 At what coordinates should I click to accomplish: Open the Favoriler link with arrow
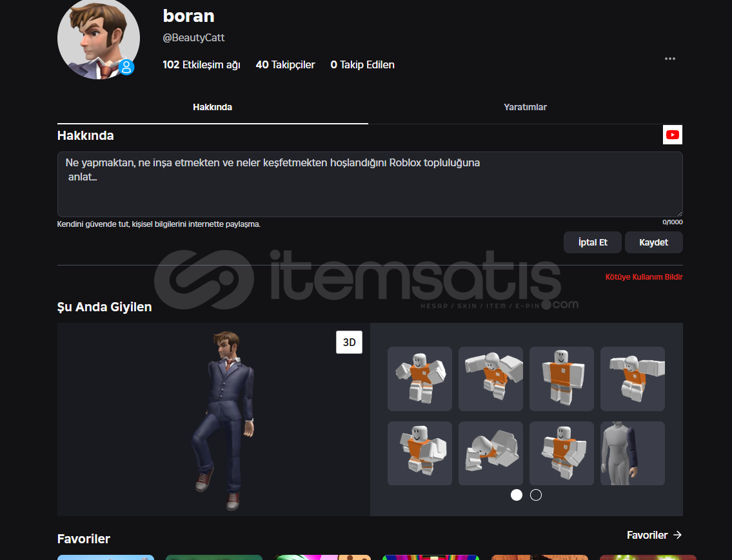654,535
